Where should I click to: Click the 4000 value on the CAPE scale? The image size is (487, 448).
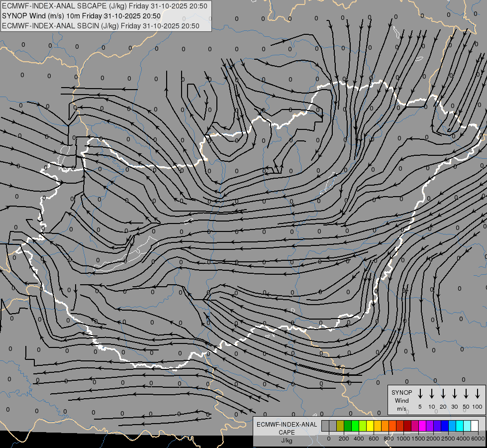tap(463, 439)
